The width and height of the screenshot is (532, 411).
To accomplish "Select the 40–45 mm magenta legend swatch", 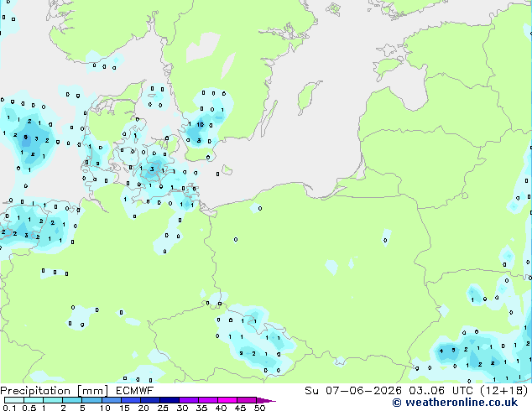I will click(x=227, y=400).
